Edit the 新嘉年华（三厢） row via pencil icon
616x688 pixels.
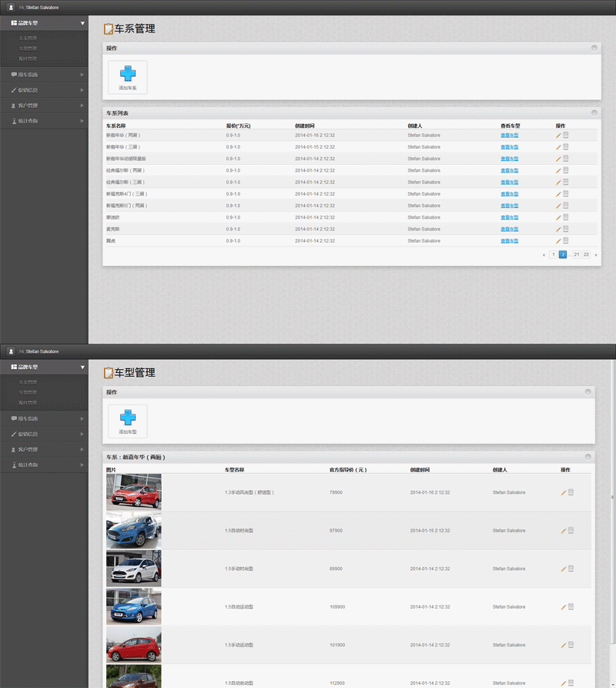click(x=559, y=147)
